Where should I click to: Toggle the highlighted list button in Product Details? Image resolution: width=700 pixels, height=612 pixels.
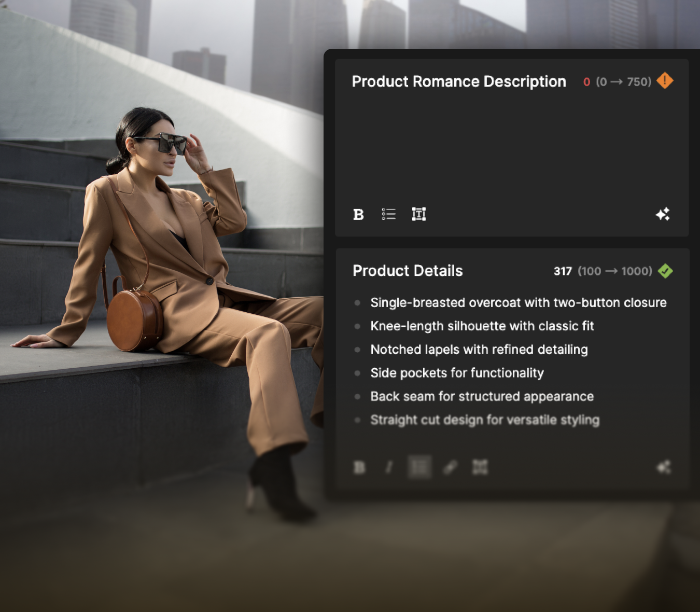click(x=419, y=468)
